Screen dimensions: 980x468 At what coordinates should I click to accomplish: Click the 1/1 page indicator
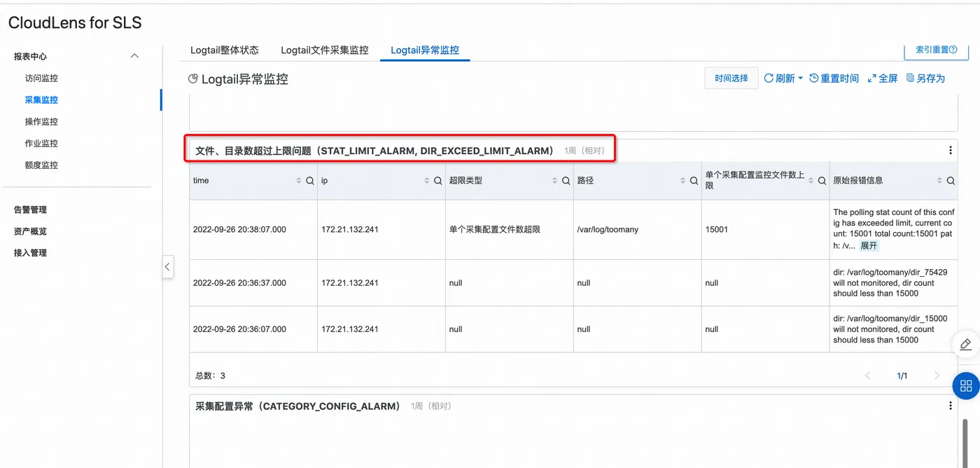[902, 376]
